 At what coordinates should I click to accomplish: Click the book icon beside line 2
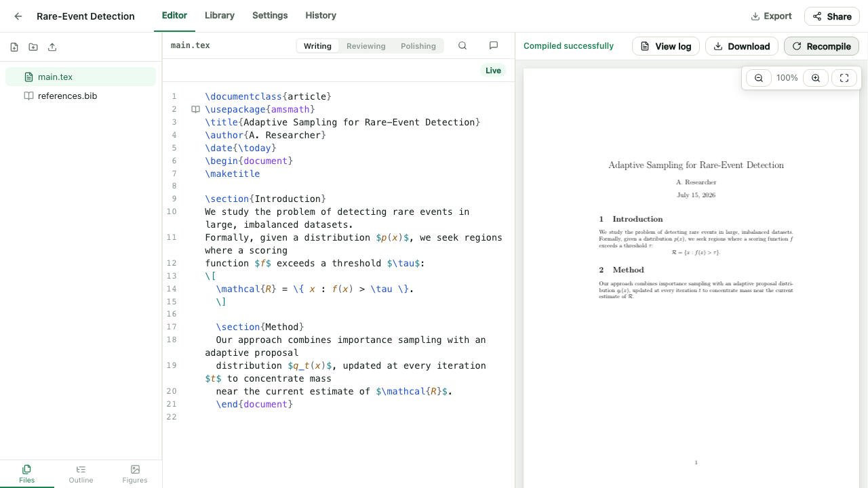pos(195,109)
